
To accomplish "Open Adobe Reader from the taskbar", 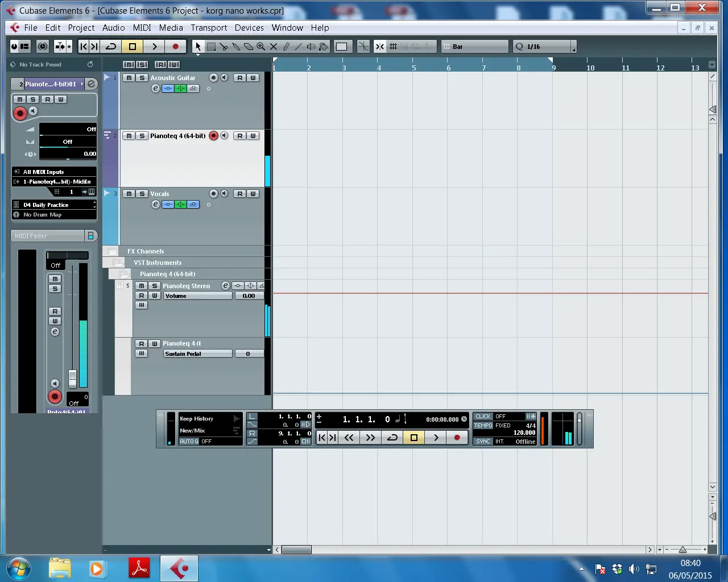I will 140,568.
